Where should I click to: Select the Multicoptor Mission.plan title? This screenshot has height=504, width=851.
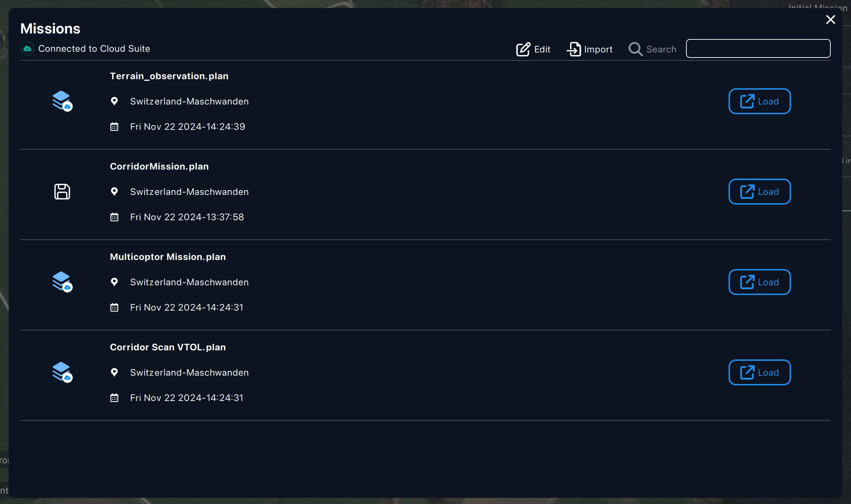click(168, 257)
